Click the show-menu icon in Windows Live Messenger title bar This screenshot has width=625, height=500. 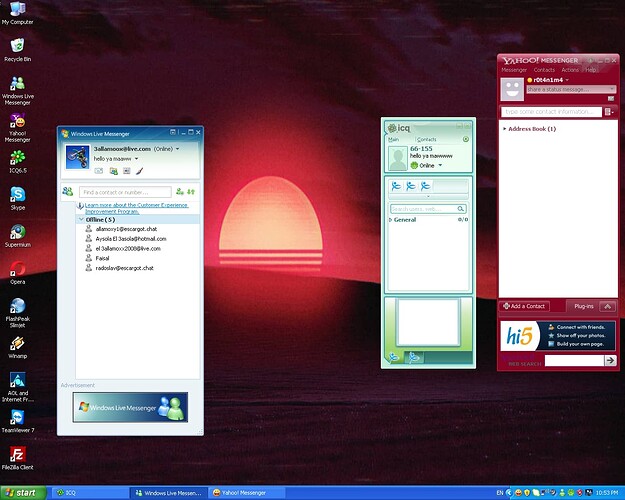click(x=173, y=132)
